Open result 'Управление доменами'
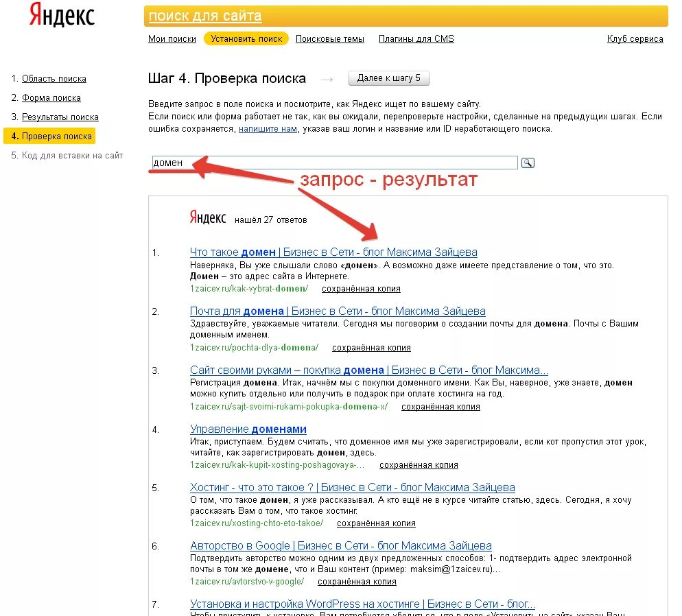This screenshot has width=682, height=616. (248, 429)
